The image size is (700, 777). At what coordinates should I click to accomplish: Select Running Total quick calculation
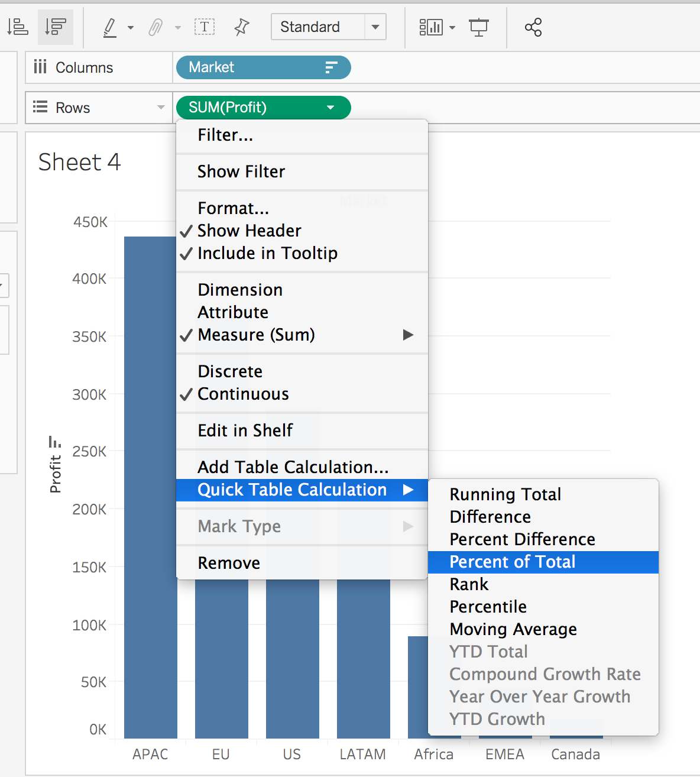point(505,494)
